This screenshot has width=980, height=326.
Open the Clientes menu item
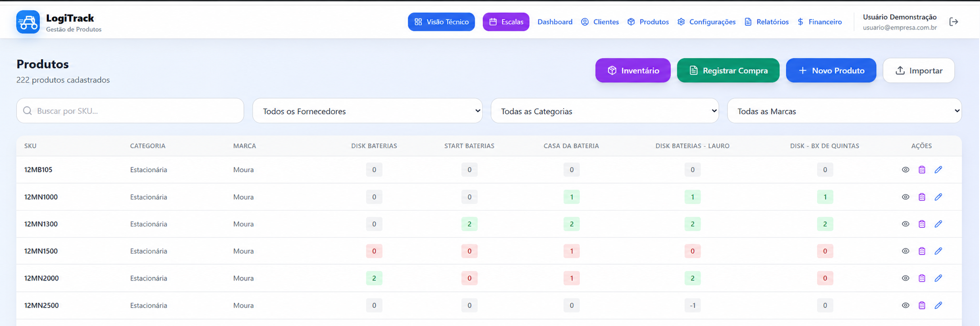(x=600, y=22)
